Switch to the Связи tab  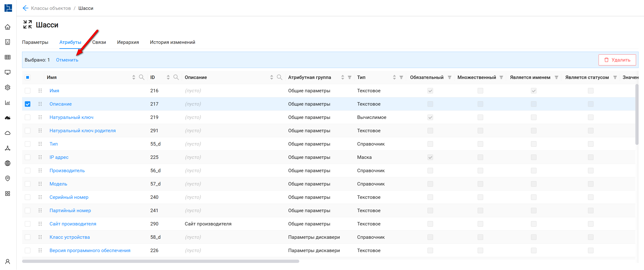tap(99, 42)
